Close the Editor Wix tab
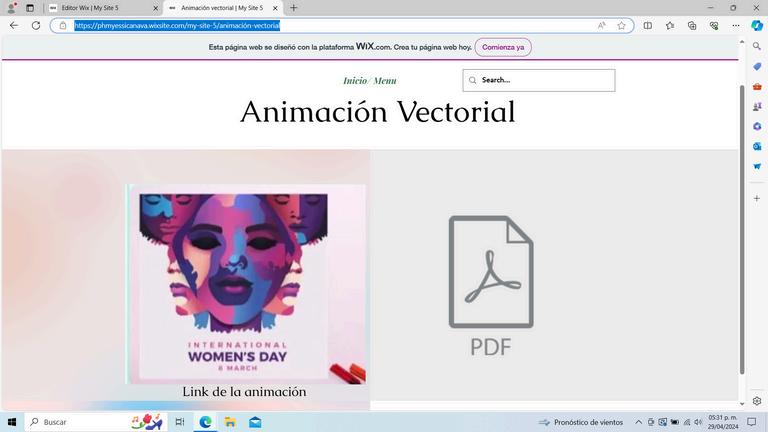 point(156,8)
